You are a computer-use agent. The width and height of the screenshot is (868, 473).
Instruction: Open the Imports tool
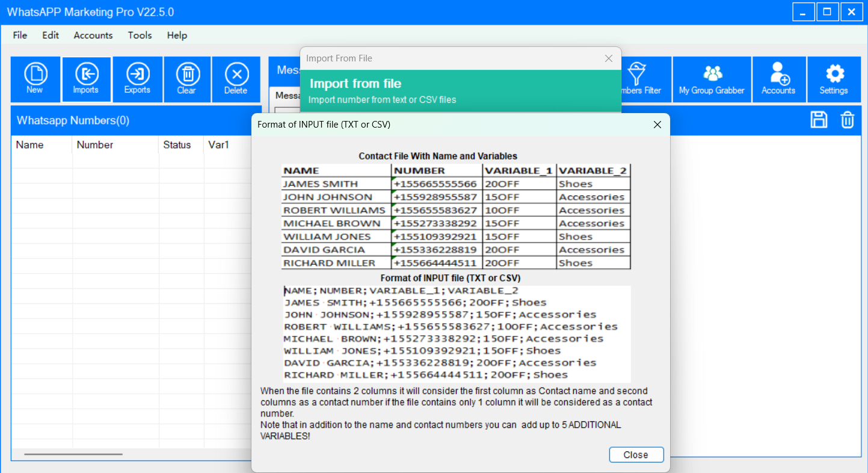coord(86,79)
